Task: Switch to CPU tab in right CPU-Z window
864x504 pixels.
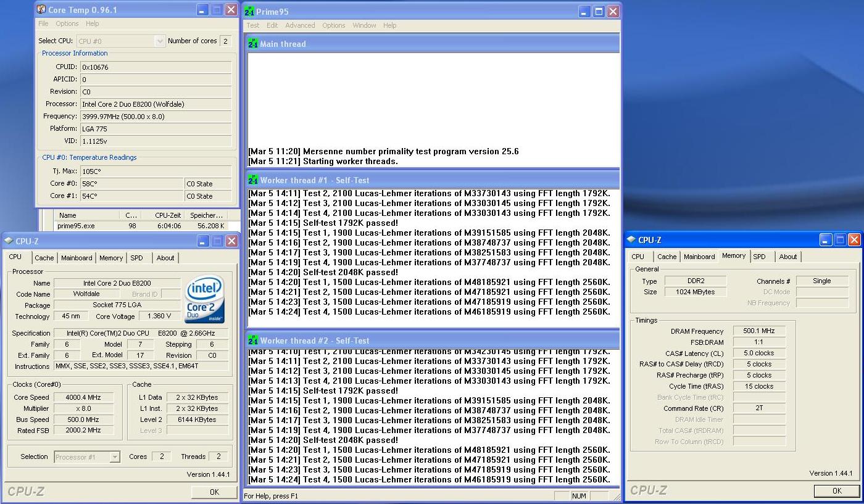Action: pos(638,257)
